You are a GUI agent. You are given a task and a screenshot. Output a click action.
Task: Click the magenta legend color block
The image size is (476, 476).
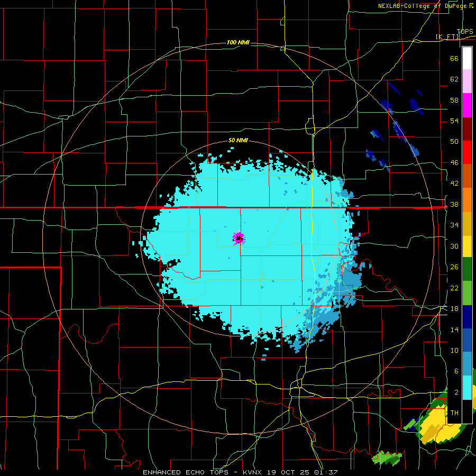pyautogui.click(x=467, y=105)
